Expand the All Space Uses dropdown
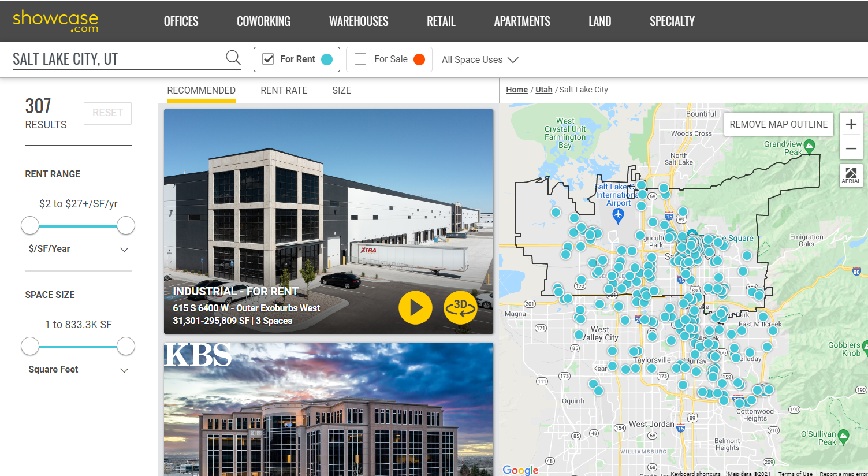The width and height of the screenshot is (868, 476). (480, 60)
